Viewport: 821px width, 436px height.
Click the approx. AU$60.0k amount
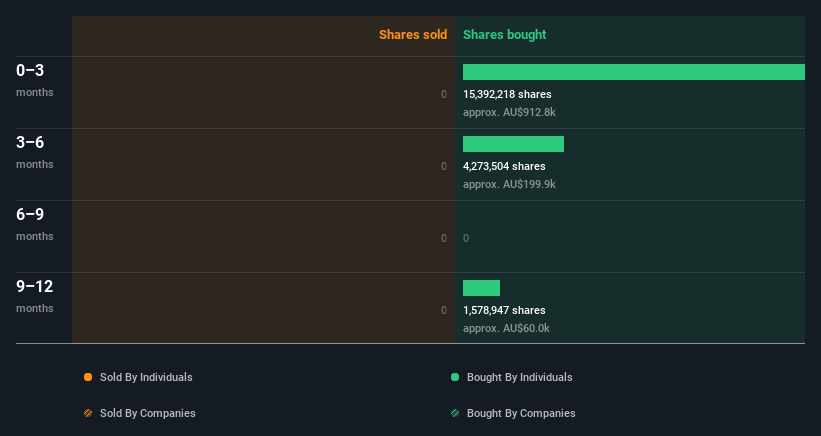506,328
